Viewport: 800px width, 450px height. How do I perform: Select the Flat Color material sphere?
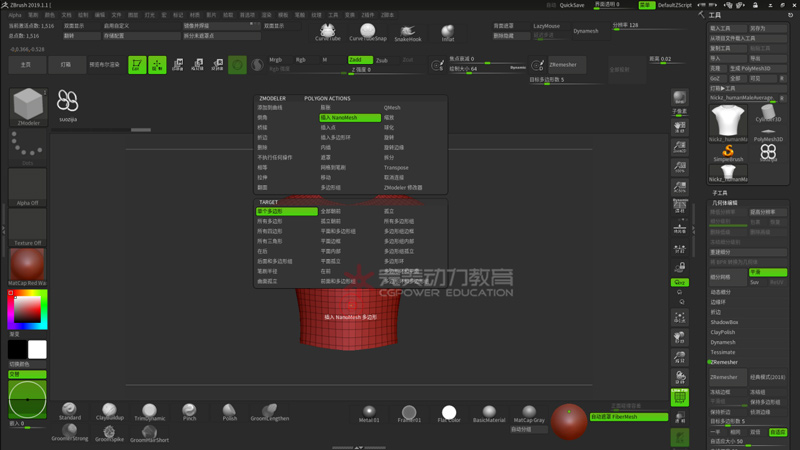pos(449,412)
